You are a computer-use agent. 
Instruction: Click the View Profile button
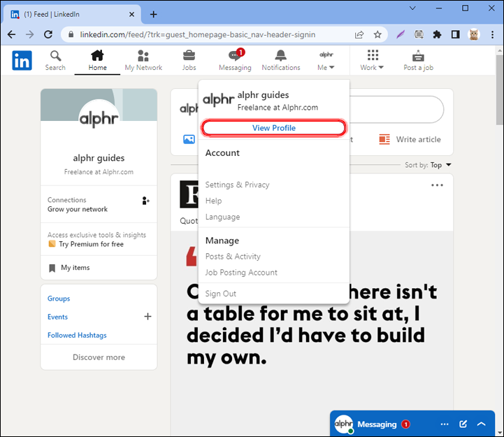(274, 128)
